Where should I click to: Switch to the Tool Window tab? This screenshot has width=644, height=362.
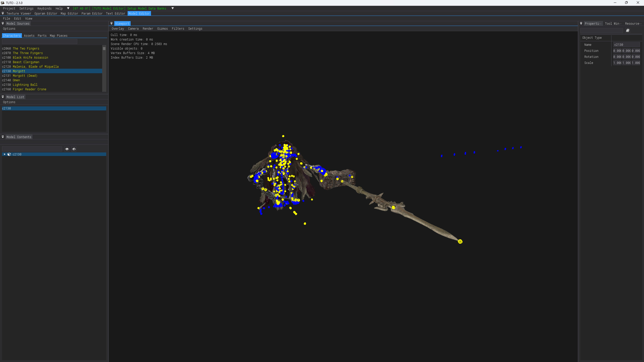tap(613, 23)
